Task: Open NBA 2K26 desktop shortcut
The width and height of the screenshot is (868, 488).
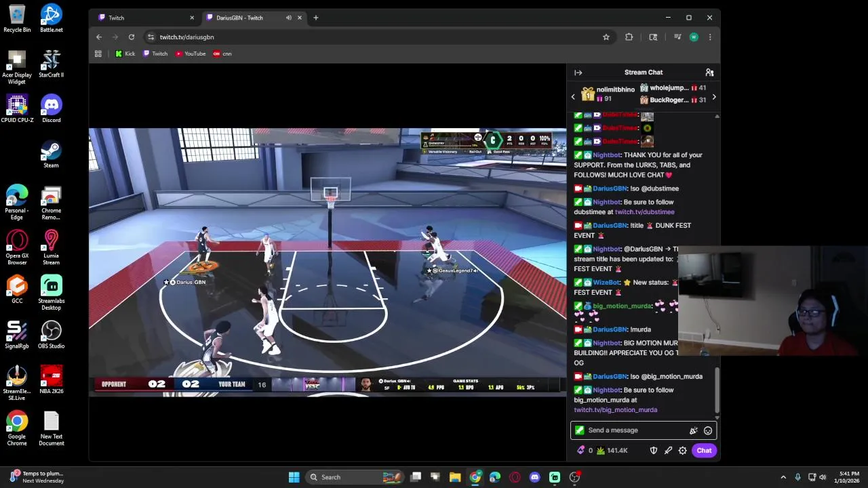Action: (52, 380)
